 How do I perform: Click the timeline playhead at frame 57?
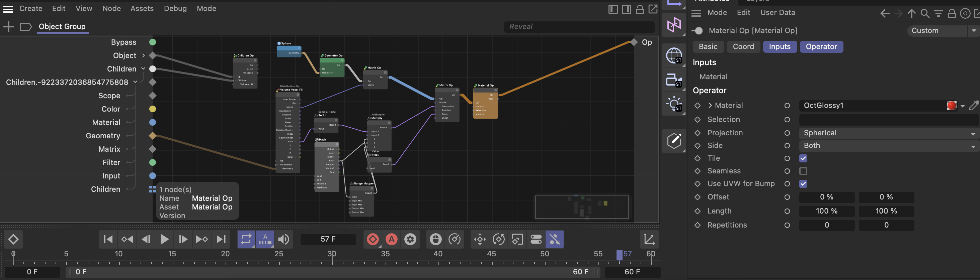[x=619, y=255]
